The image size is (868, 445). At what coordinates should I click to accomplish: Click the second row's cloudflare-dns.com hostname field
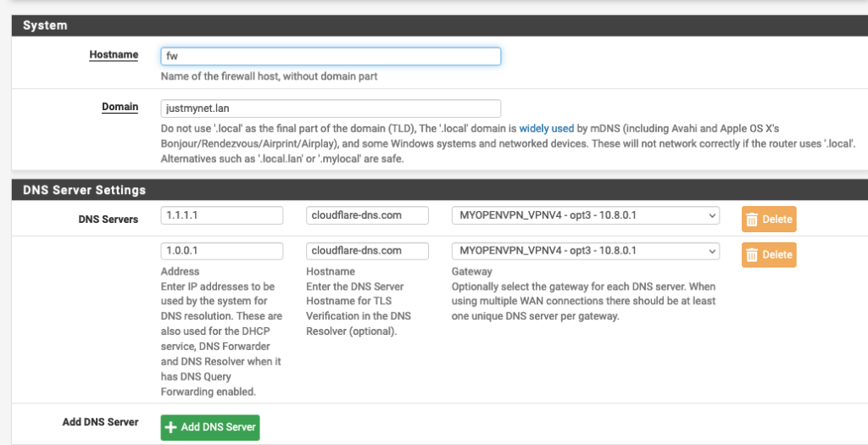click(367, 251)
